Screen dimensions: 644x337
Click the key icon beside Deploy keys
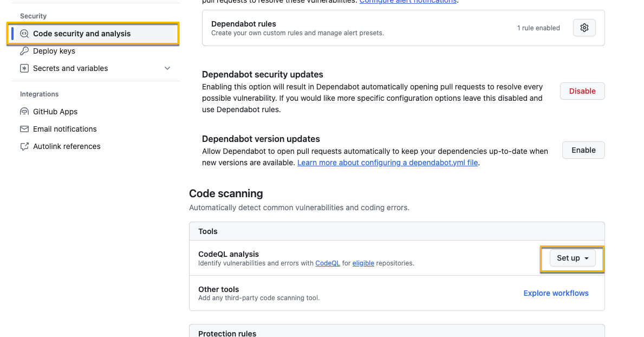tap(24, 51)
